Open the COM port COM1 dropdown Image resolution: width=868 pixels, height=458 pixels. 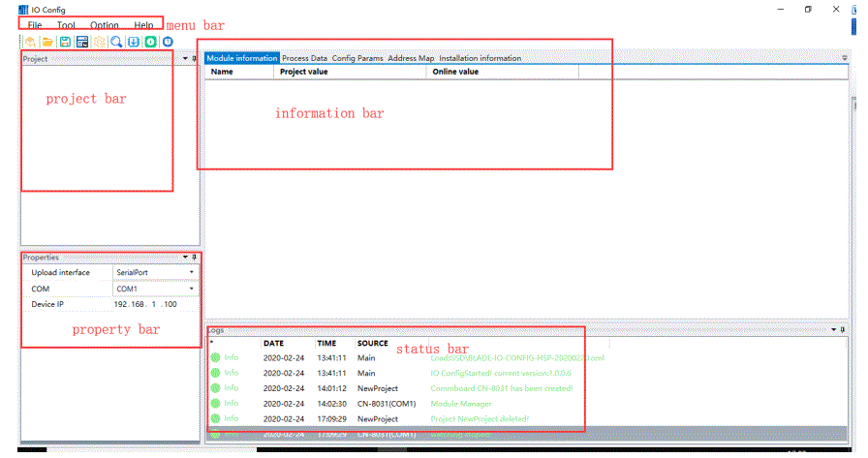pyautogui.click(x=192, y=289)
